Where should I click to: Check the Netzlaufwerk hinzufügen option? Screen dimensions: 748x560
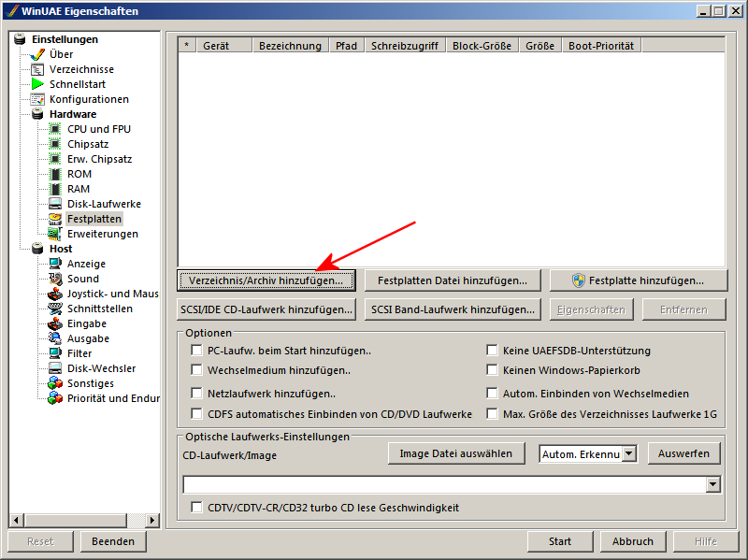point(196,393)
